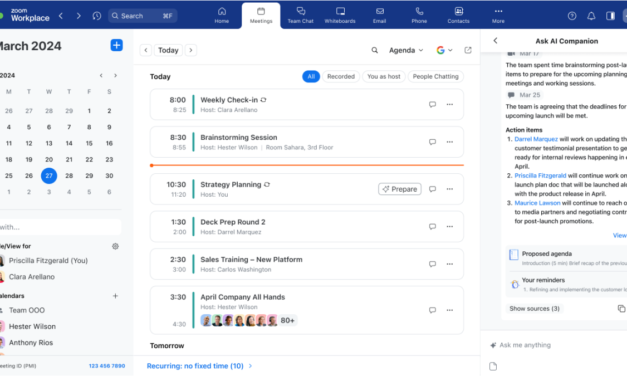The height and width of the screenshot is (376, 627).
Task: Open the Proposed agenda card
Action: pyautogui.click(x=567, y=258)
